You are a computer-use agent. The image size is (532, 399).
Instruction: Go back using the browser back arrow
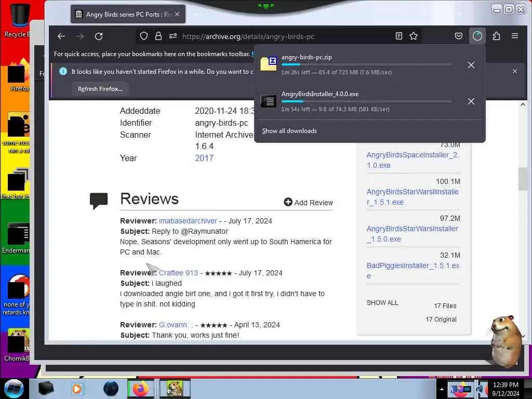[61, 36]
